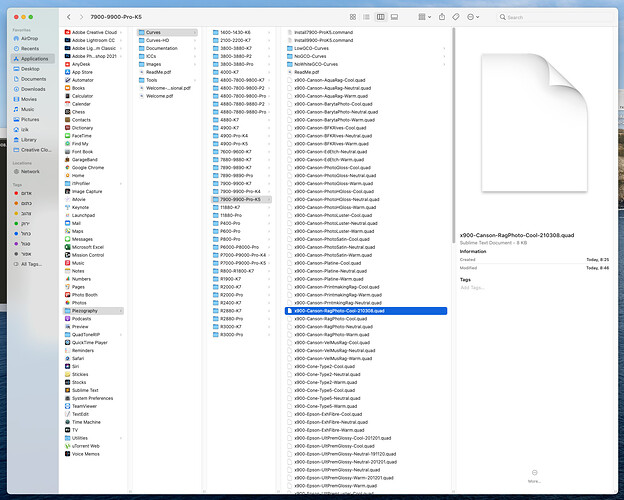The height and width of the screenshot is (500, 624).
Task: Select the green tag in sidebar
Action: point(25,222)
